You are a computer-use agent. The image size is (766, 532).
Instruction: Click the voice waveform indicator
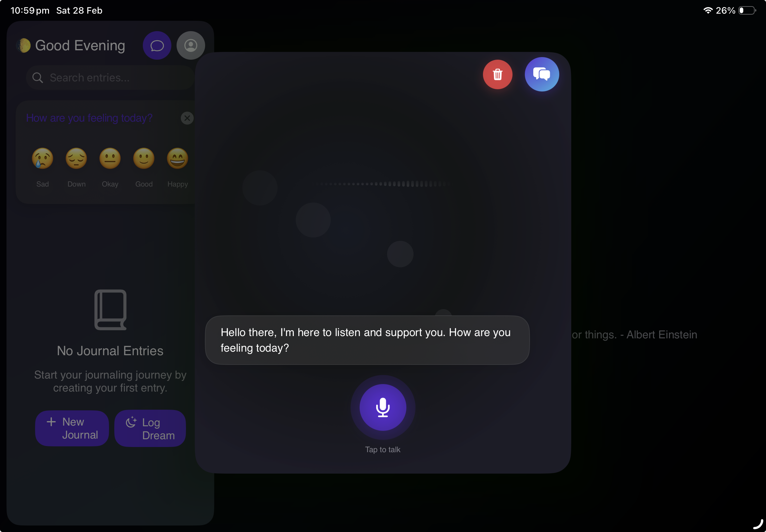383,184
